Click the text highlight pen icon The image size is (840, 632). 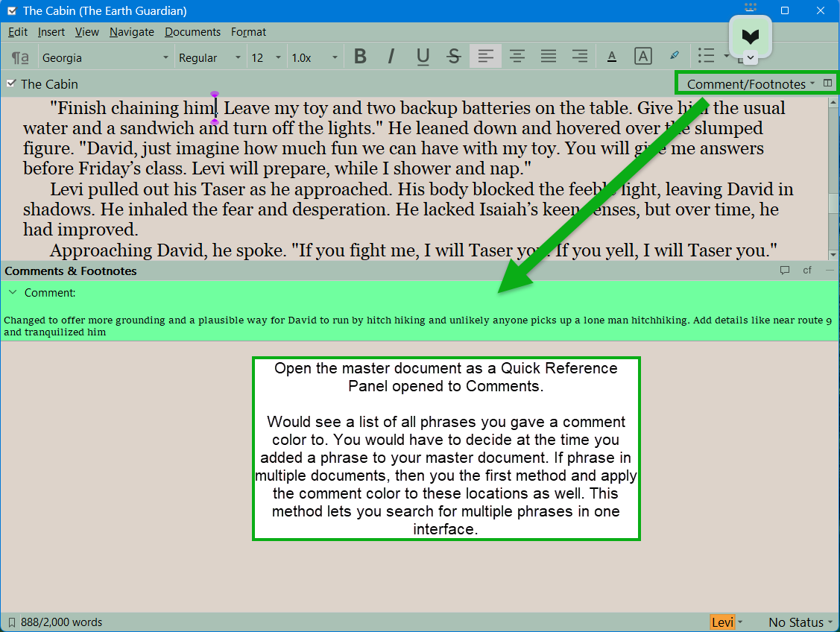point(675,56)
